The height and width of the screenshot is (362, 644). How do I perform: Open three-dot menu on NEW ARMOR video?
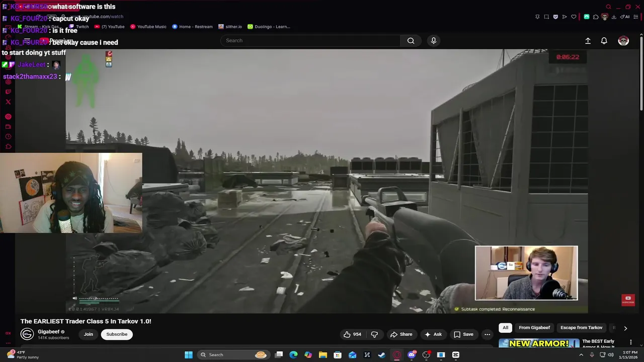pyautogui.click(x=630, y=342)
